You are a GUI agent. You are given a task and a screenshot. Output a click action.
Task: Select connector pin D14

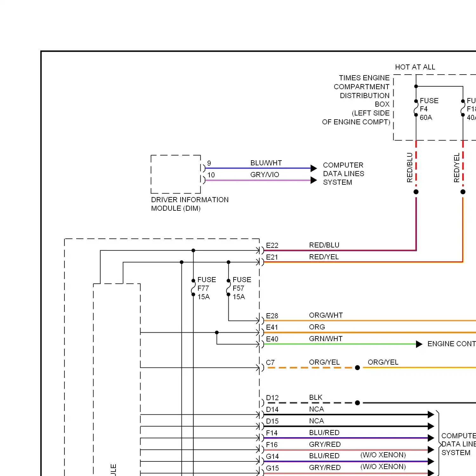(272, 409)
